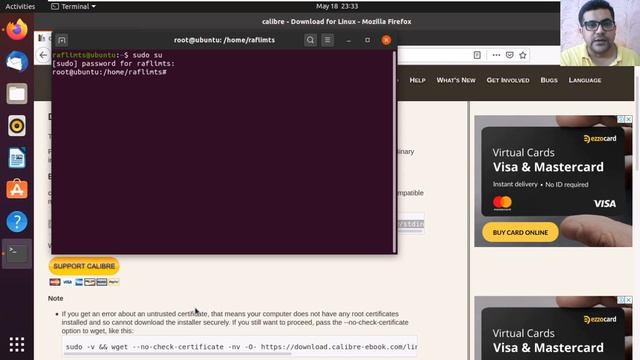This screenshot has width=640, height=360.
Task: Select the Terminal icon in dock
Action: (17, 253)
